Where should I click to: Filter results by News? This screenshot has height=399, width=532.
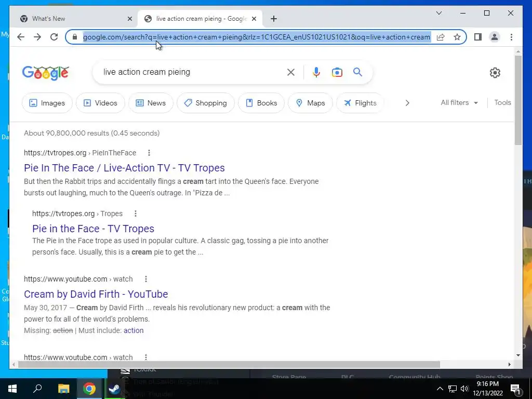tap(151, 103)
